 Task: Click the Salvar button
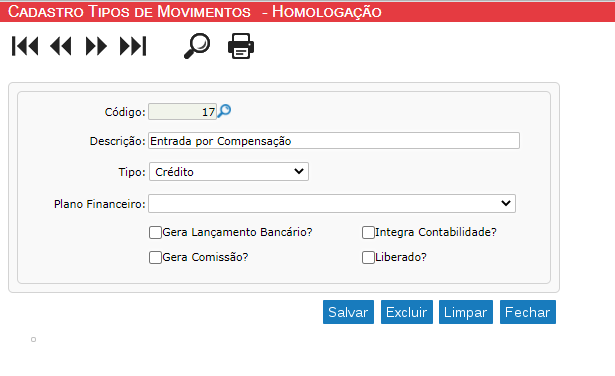(348, 312)
